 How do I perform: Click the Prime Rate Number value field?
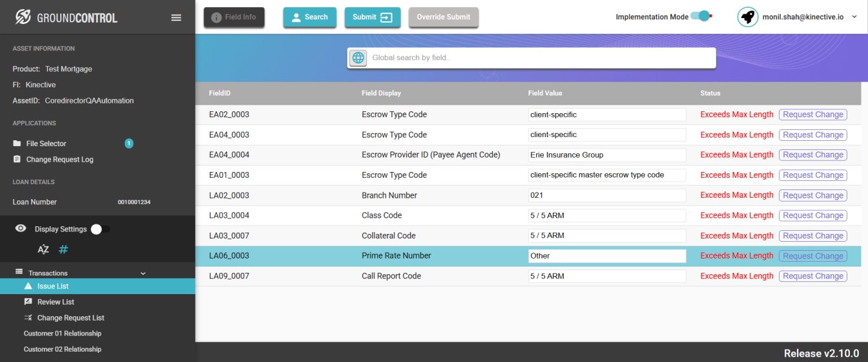coord(607,256)
